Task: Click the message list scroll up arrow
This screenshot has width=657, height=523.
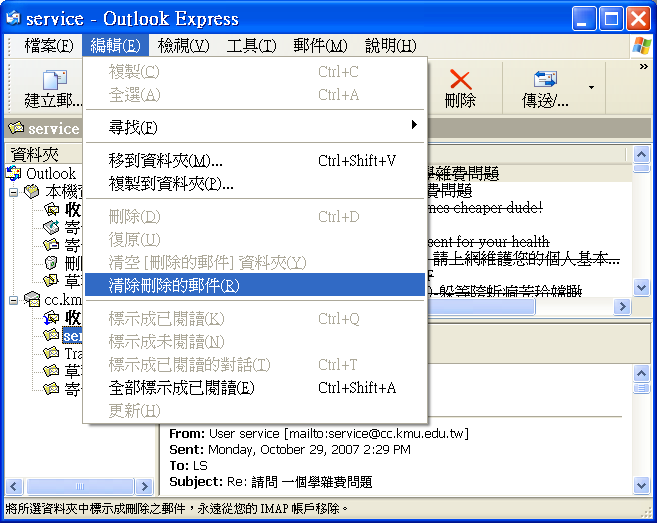Action: 641,155
